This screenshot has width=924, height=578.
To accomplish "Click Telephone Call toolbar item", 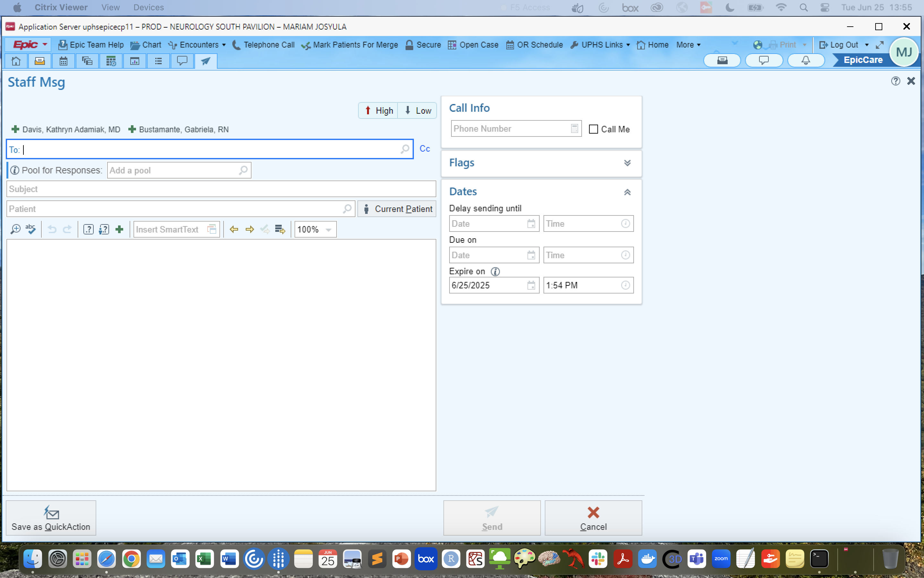I will [263, 45].
